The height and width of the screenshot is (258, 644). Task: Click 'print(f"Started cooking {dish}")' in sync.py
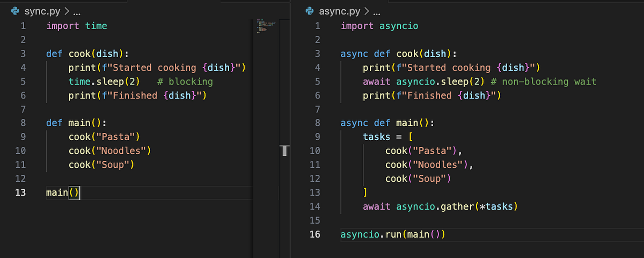click(157, 68)
